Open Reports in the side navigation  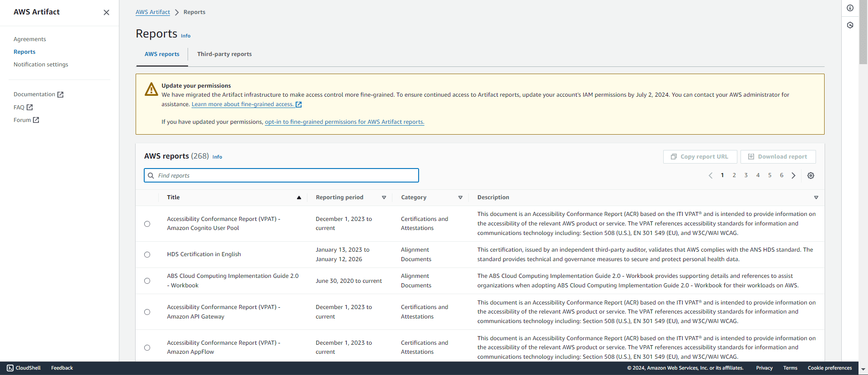coord(24,52)
